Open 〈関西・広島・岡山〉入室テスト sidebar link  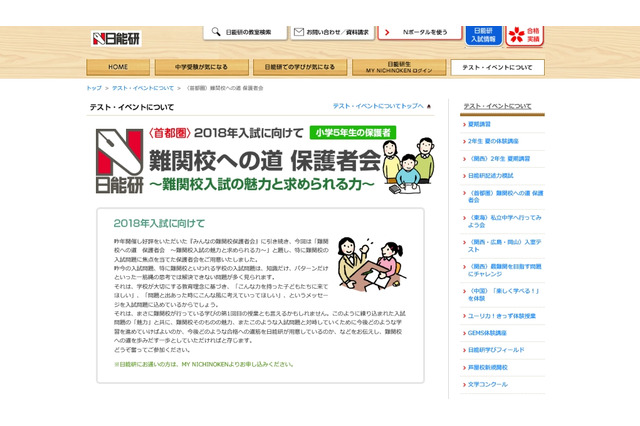(x=504, y=246)
